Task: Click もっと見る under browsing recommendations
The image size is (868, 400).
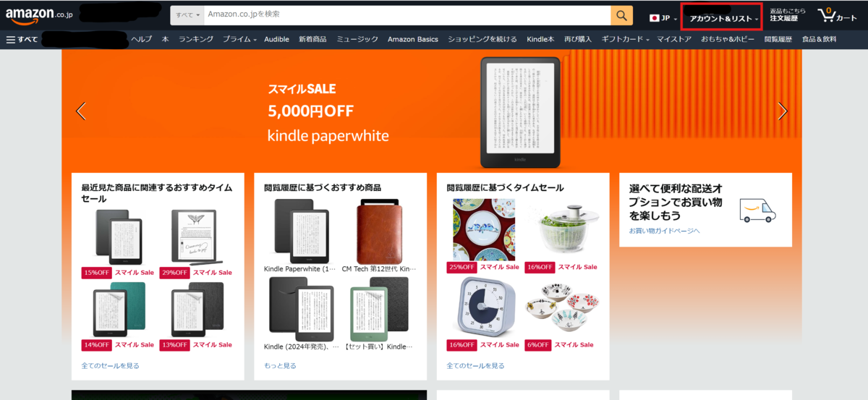Action: 280,366
